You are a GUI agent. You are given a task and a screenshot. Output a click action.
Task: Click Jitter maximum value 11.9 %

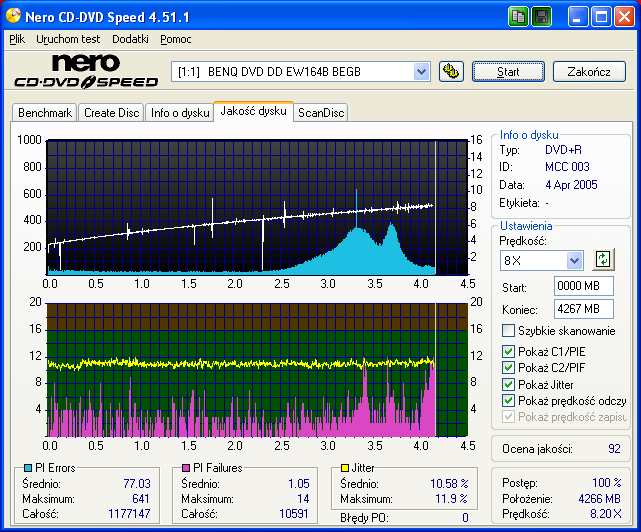pyautogui.click(x=451, y=499)
